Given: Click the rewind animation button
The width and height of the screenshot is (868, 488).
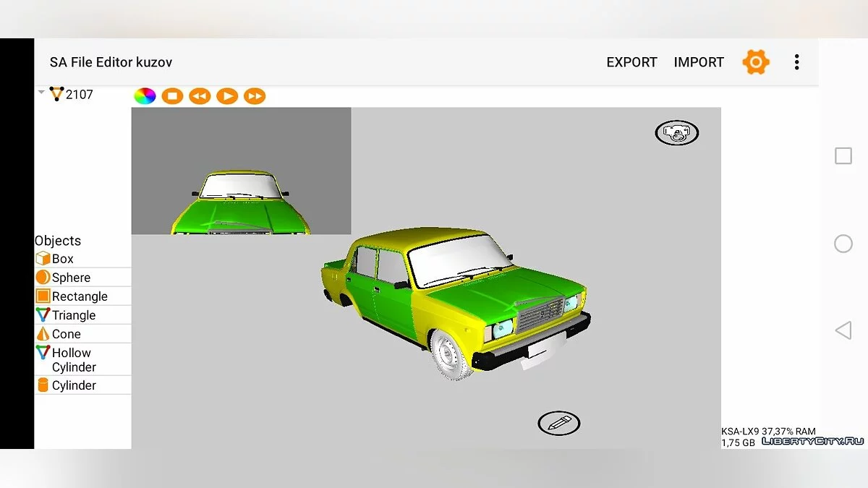Looking at the screenshot, I should point(200,95).
